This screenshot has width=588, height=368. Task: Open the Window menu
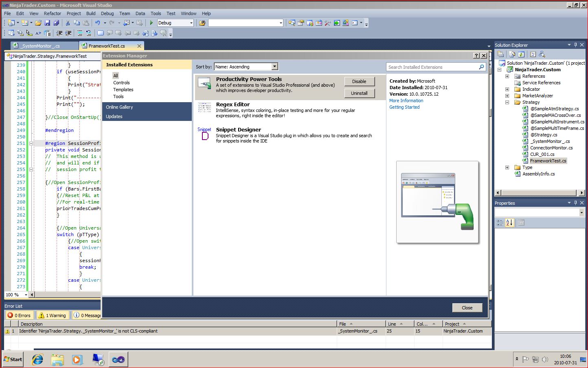point(189,13)
